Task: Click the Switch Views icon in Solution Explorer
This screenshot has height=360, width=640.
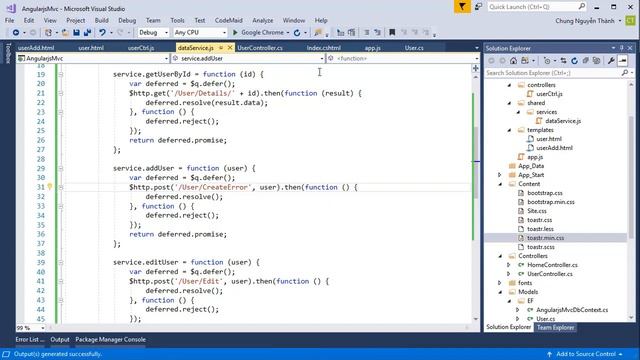Action: [524, 60]
